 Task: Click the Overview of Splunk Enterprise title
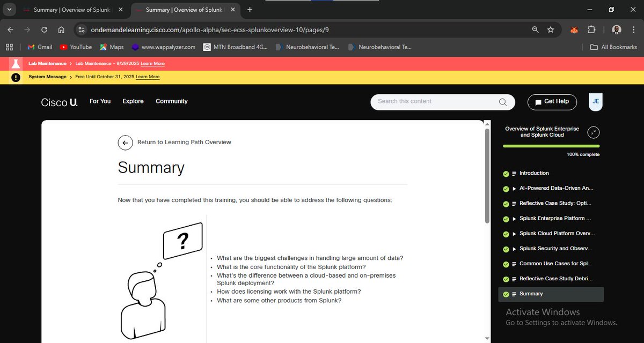click(542, 132)
